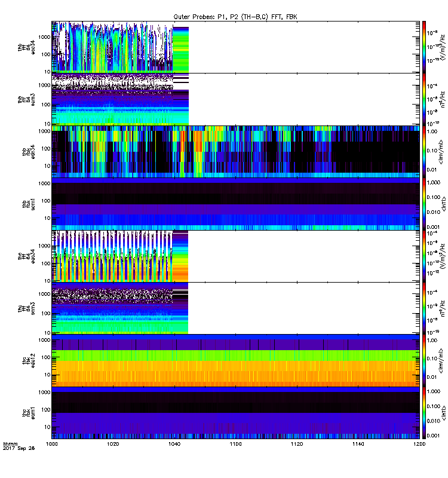
Task: Click the y-axis "10" tick of the thb fff eac34 panel
Action: [48, 72]
